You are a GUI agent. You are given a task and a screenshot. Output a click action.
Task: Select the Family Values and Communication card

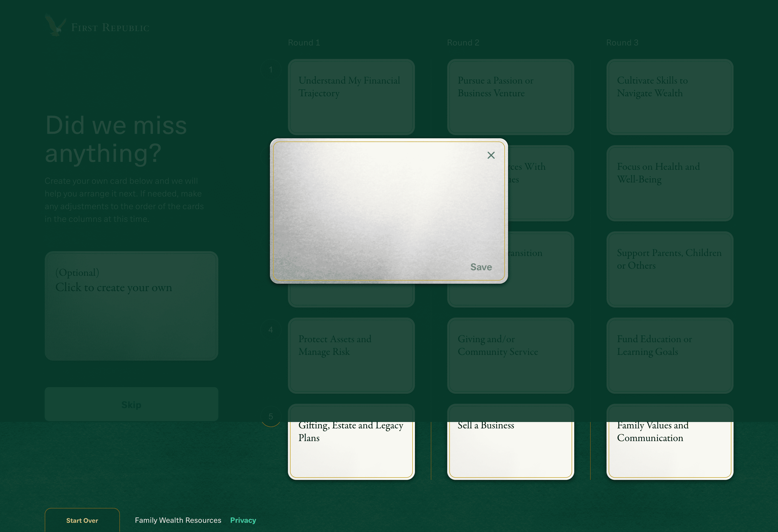coord(670,442)
